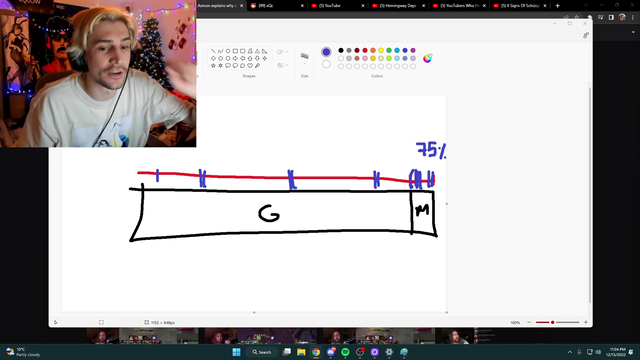
Task: Pick the green color swatch
Action: click(389, 50)
